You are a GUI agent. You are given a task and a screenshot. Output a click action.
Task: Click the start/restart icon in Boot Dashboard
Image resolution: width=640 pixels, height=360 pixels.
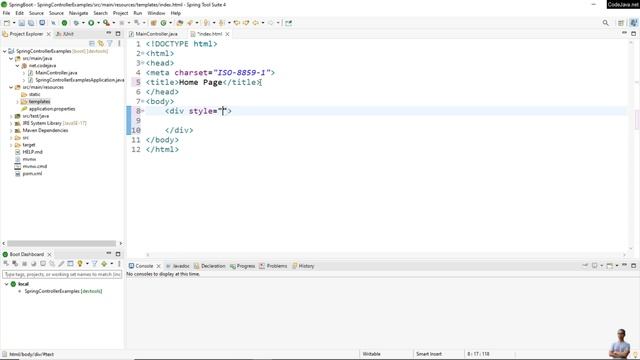(6, 264)
